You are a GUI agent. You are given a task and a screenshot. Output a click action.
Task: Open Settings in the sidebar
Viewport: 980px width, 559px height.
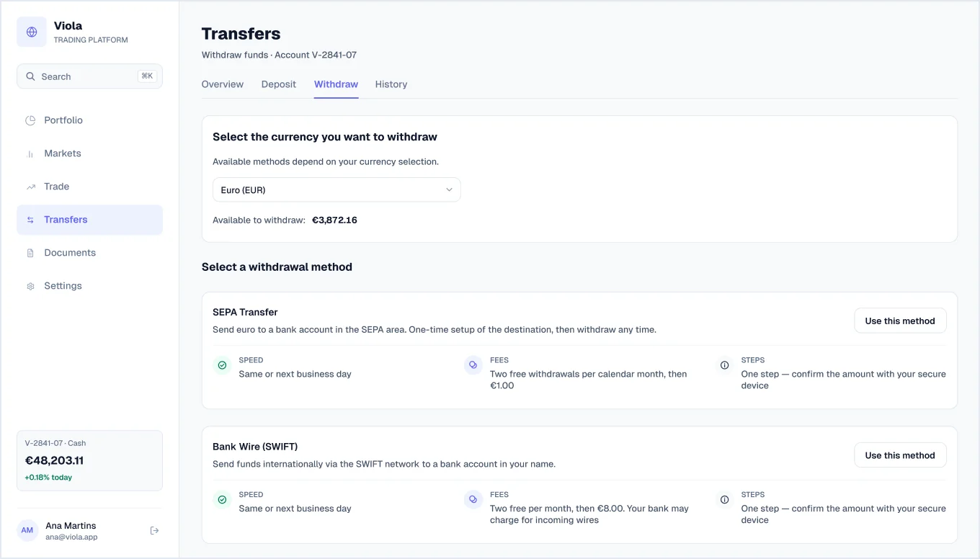point(90,286)
